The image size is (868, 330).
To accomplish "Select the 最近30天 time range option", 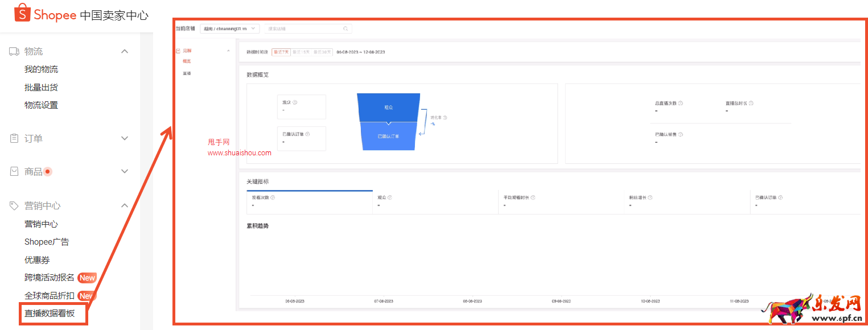I will pos(322,52).
